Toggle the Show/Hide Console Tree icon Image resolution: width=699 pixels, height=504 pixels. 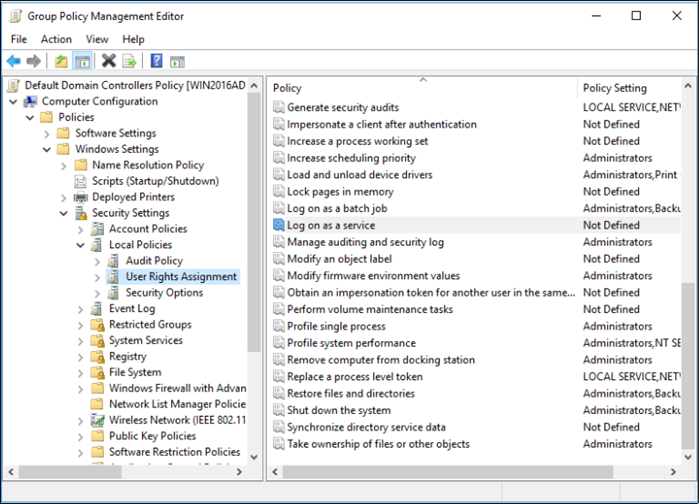pos(82,61)
